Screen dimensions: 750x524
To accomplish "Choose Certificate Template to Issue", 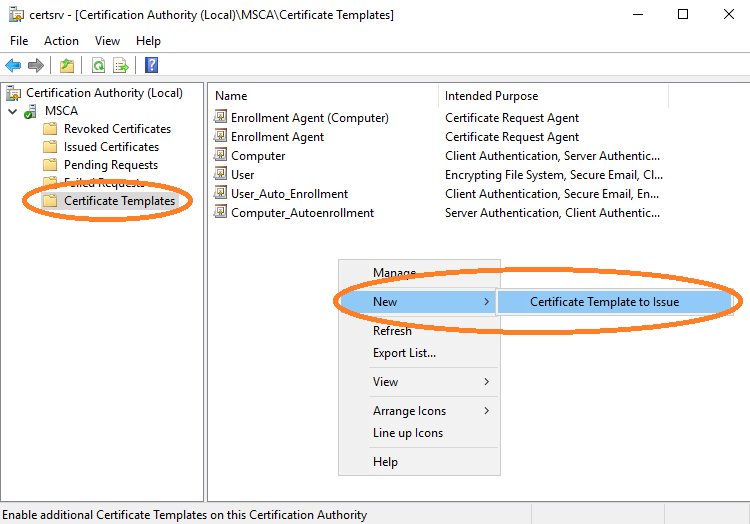I will pyautogui.click(x=604, y=302).
